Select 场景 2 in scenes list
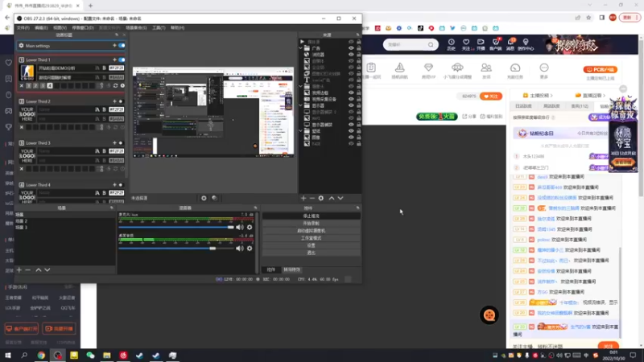Viewport: 644px width, 362px height. coord(22,220)
